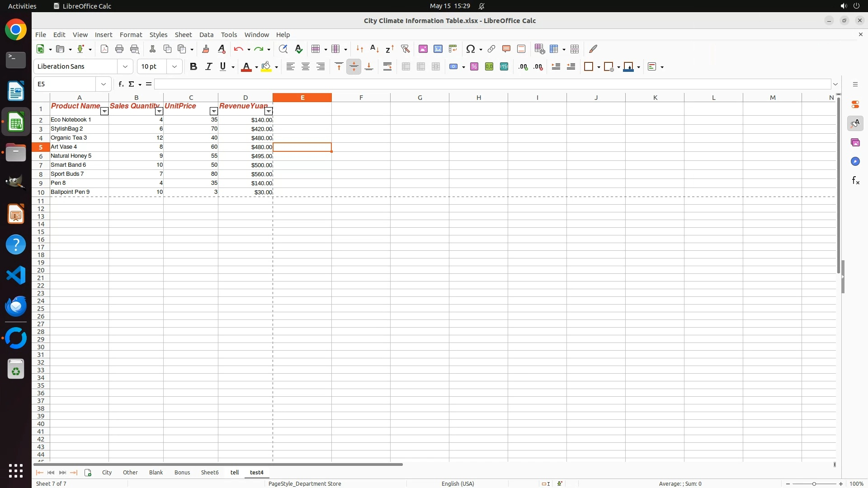The width and height of the screenshot is (868, 488).
Task: Open the Function Wizard beside formula bar
Action: [121, 84]
